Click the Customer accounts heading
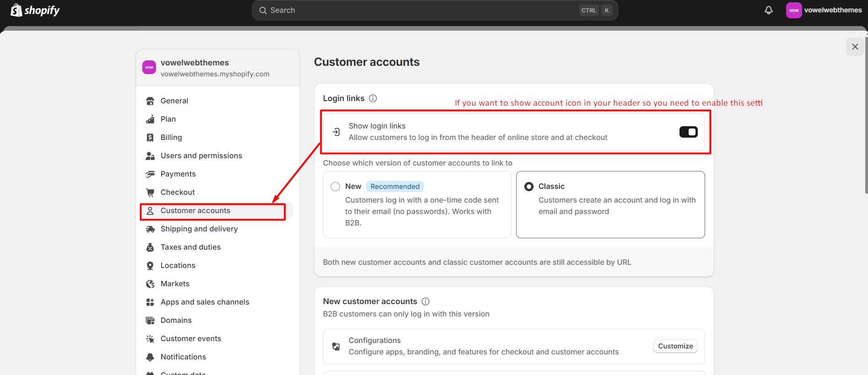 point(367,62)
